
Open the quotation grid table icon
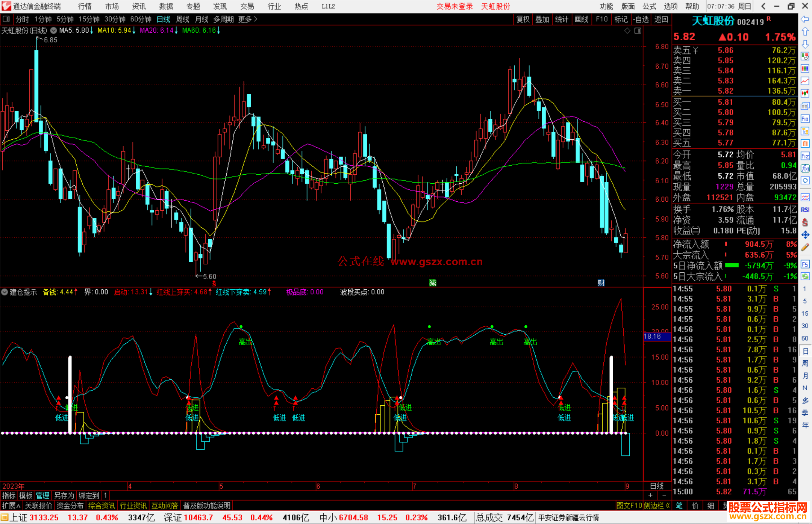(x=805, y=69)
